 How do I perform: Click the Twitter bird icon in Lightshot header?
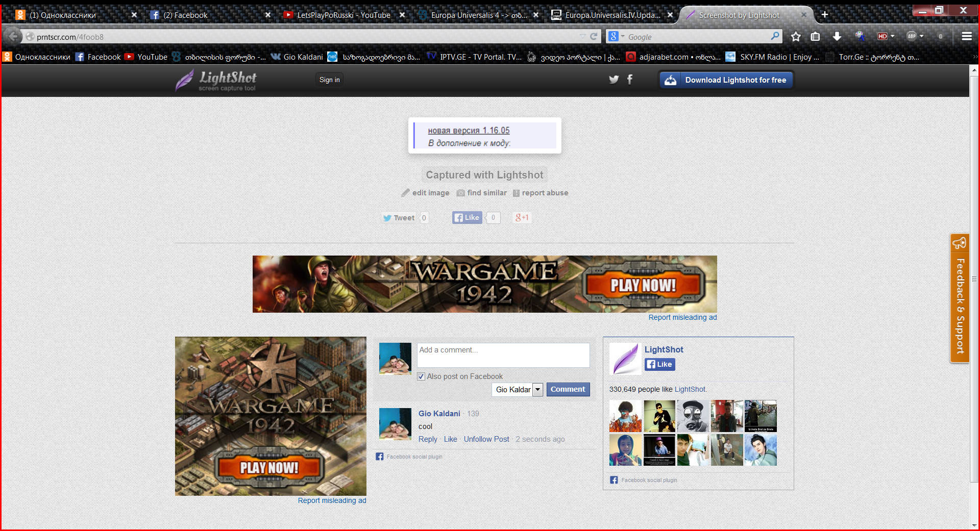click(614, 79)
